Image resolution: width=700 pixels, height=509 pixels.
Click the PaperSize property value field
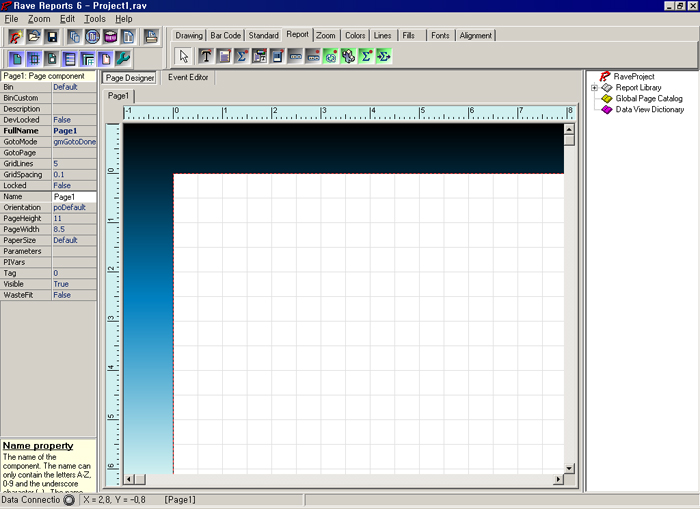(x=74, y=240)
